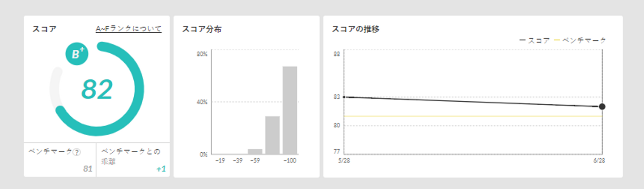
Task: Toggle the ベンチマーク legend entry
Action: [580, 40]
